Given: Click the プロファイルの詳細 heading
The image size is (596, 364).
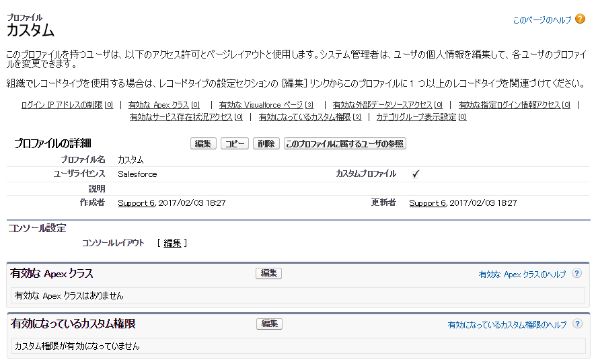Looking at the screenshot, I should coord(52,143).
